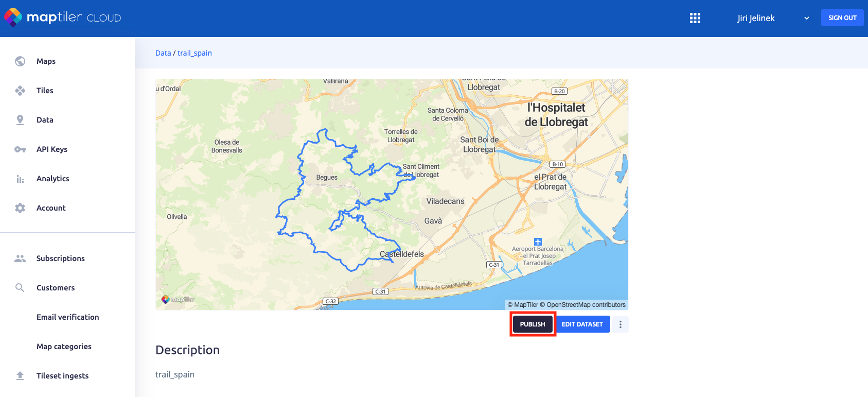This screenshot has height=397, width=868.
Task: Go to Tiles in the sidebar
Action: 45,91
